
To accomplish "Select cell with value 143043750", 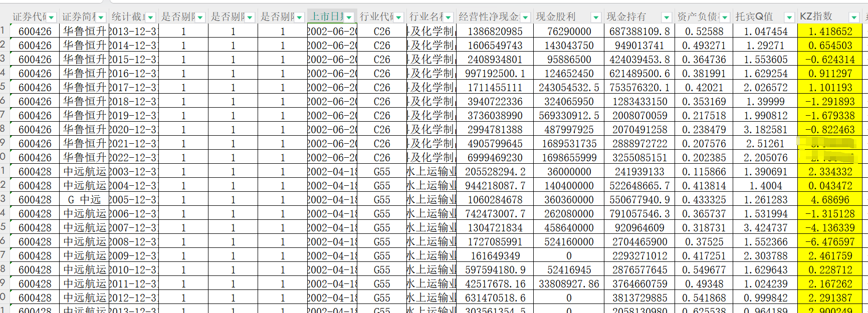I will coord(568,45).
